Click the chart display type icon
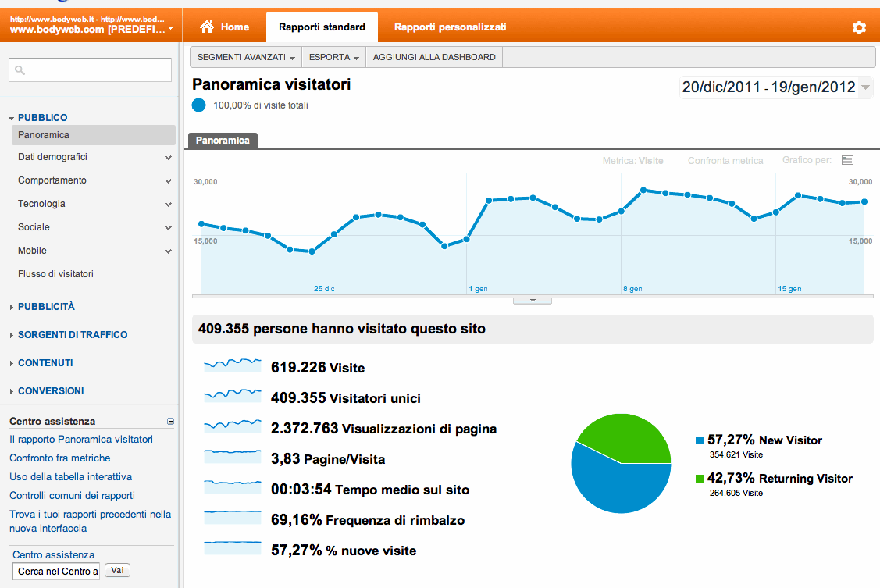Screen dimensions: 880x588 point(847,161)
